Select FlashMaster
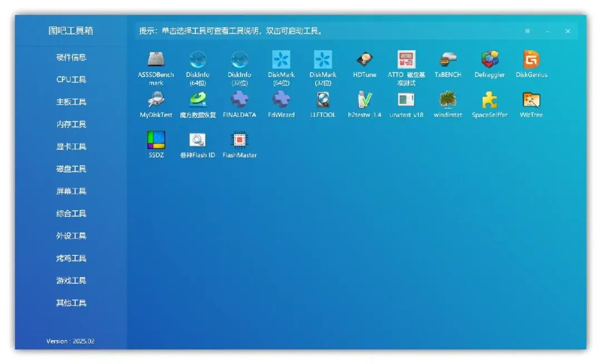 coord(239,141)
